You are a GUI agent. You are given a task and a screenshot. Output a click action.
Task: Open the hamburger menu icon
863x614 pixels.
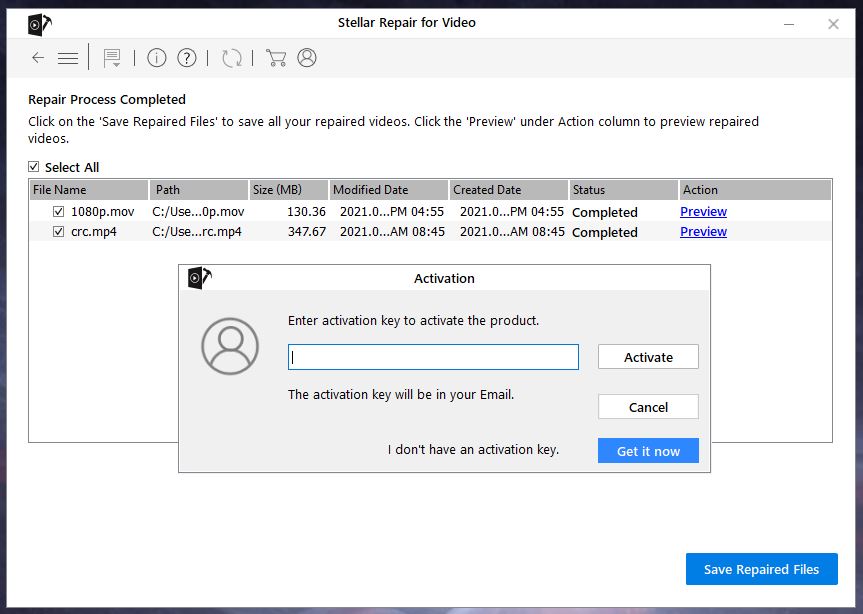(68, 58)
